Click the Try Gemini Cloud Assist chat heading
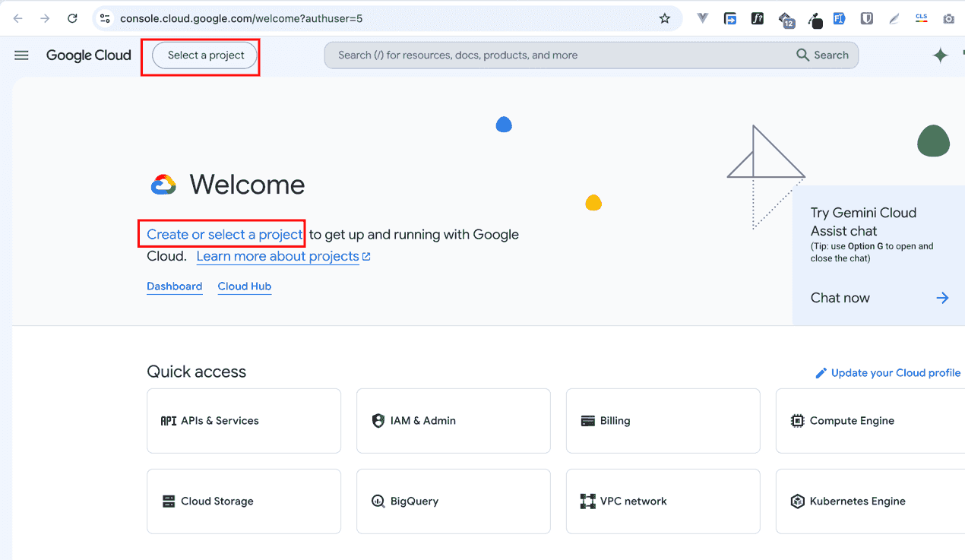This screenshot has width=965, height=560. pos(863,222)
